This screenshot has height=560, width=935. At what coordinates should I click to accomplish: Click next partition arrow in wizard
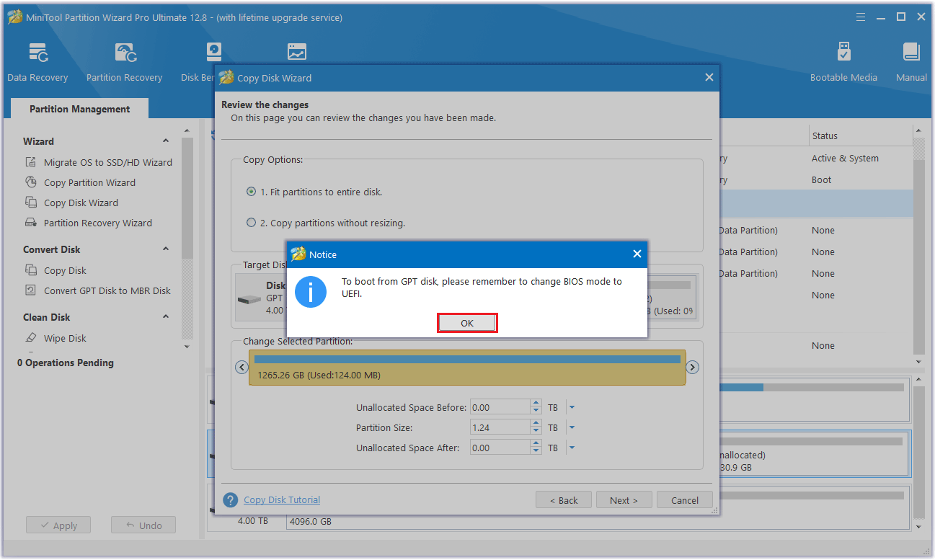[x=692, y=368]
